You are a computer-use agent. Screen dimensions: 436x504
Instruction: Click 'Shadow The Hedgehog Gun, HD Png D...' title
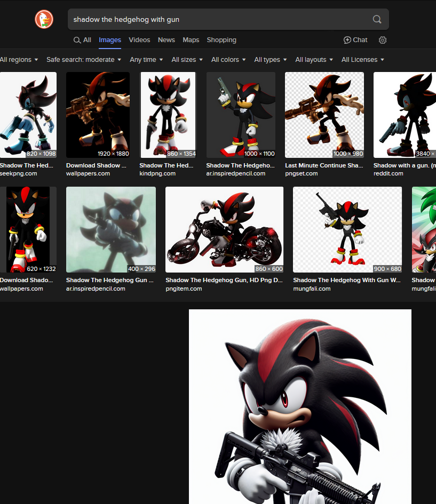click(x=224, y=280)
